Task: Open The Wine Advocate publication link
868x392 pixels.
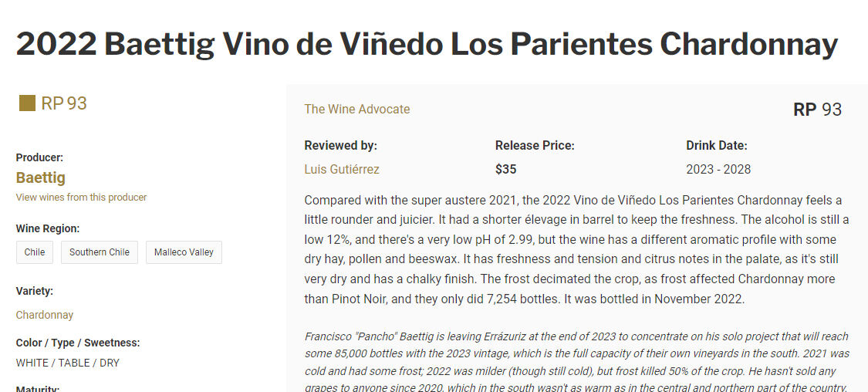Action: coord(357,109)
